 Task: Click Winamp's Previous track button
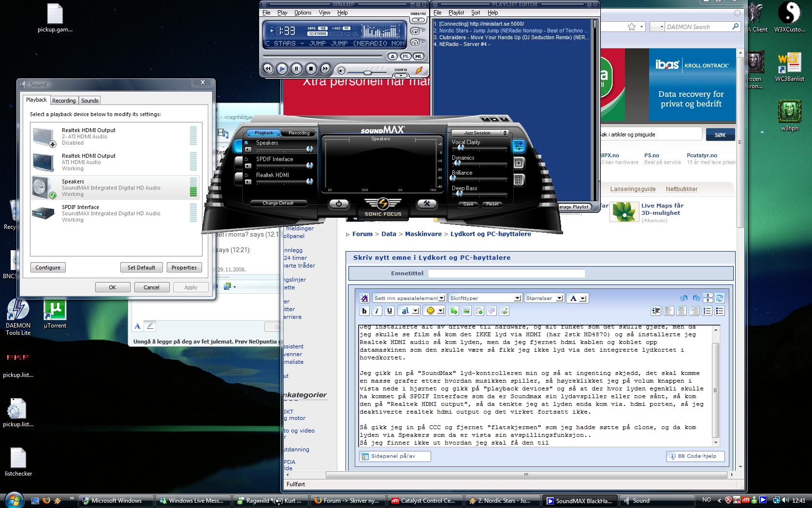point(267,69)
